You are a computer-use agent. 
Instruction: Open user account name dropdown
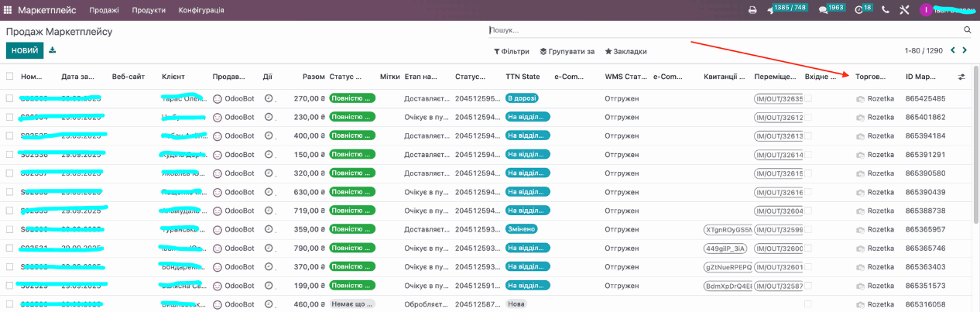954,10
